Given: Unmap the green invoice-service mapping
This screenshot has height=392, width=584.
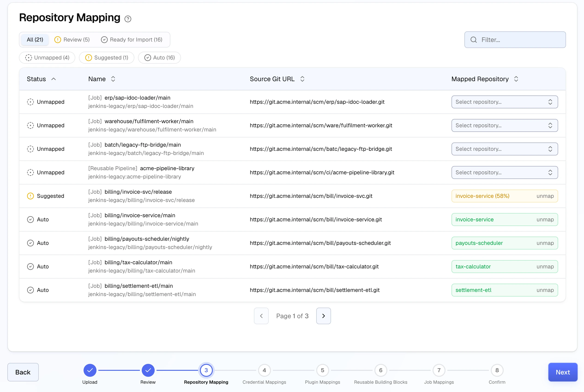Looking at the screenshot, I should point(545,220).
